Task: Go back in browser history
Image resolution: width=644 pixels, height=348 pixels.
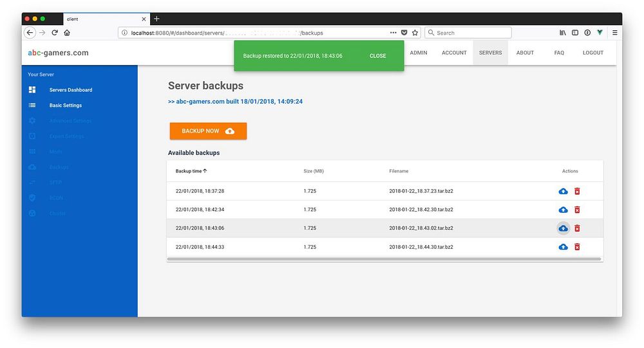Action: coord(30,33)
